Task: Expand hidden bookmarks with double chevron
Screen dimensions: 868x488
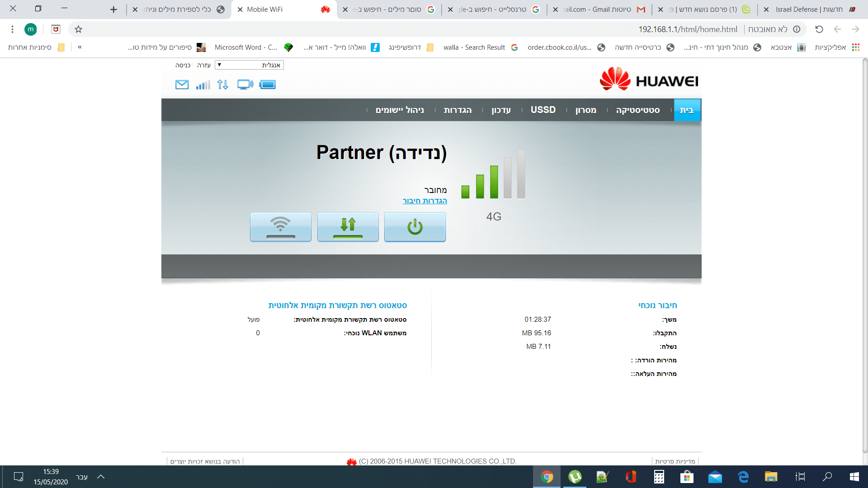Action: click(80, 47)
